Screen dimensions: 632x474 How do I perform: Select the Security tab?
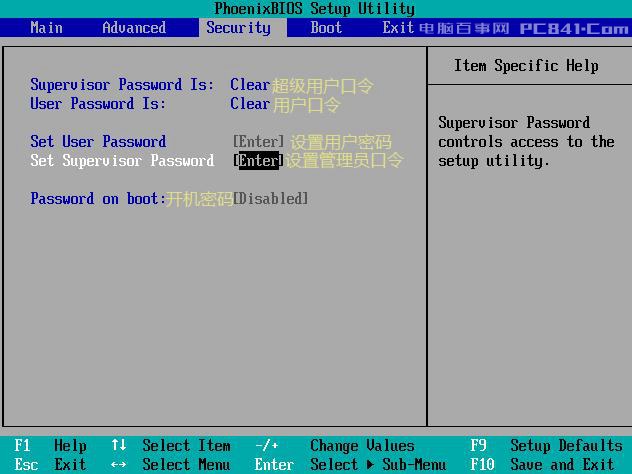click(238, 28)
